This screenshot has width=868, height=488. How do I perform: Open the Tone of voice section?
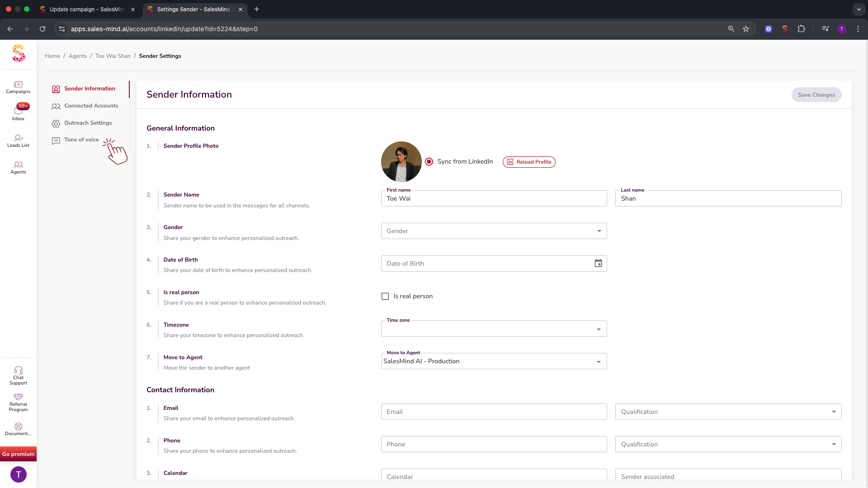(81, 140)
